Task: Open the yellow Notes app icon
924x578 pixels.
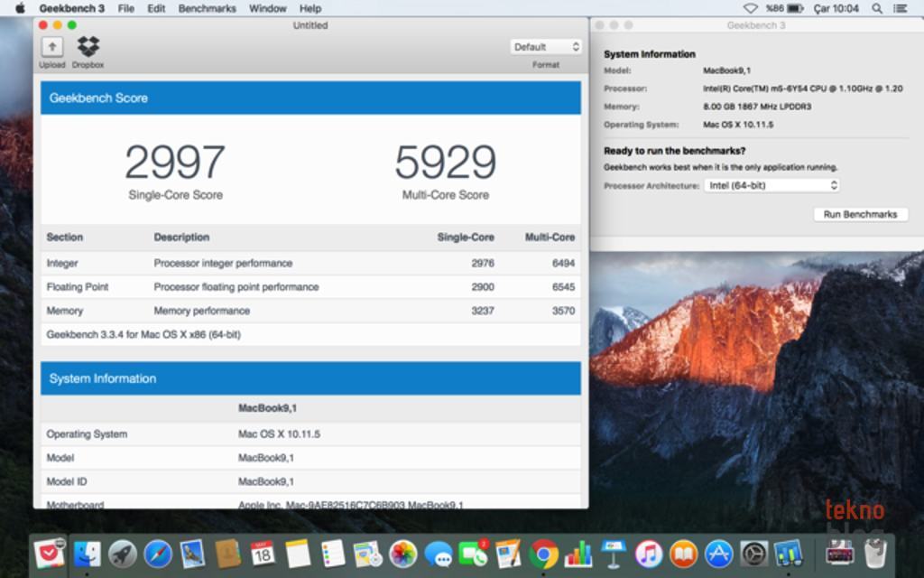Action: click(298, 555)
